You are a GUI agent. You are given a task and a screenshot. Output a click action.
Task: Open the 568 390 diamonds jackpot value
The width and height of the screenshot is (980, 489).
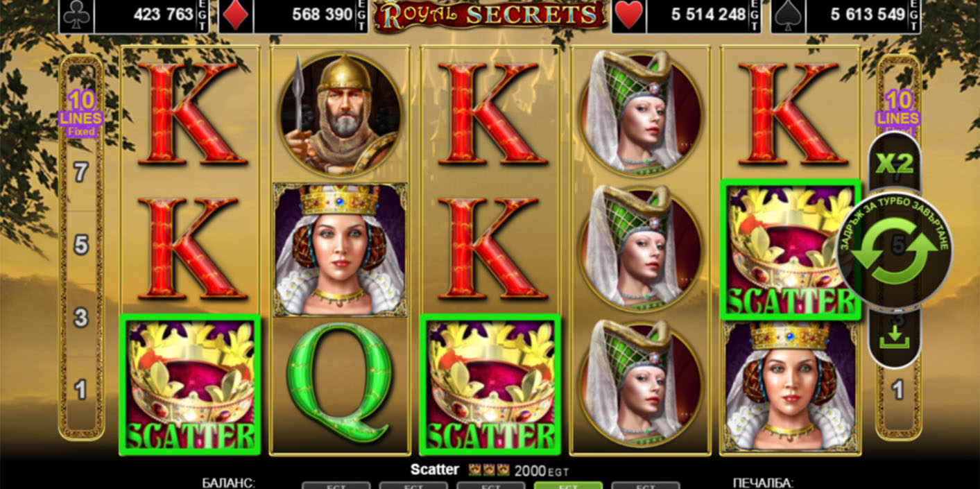tap(323, 14)
